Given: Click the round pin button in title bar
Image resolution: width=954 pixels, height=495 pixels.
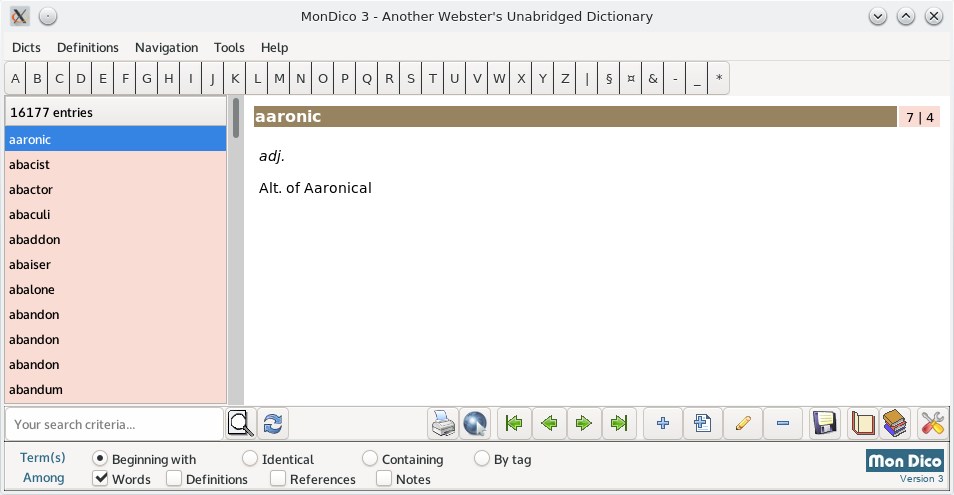Looking at the screenshot, I should point(48,16).
